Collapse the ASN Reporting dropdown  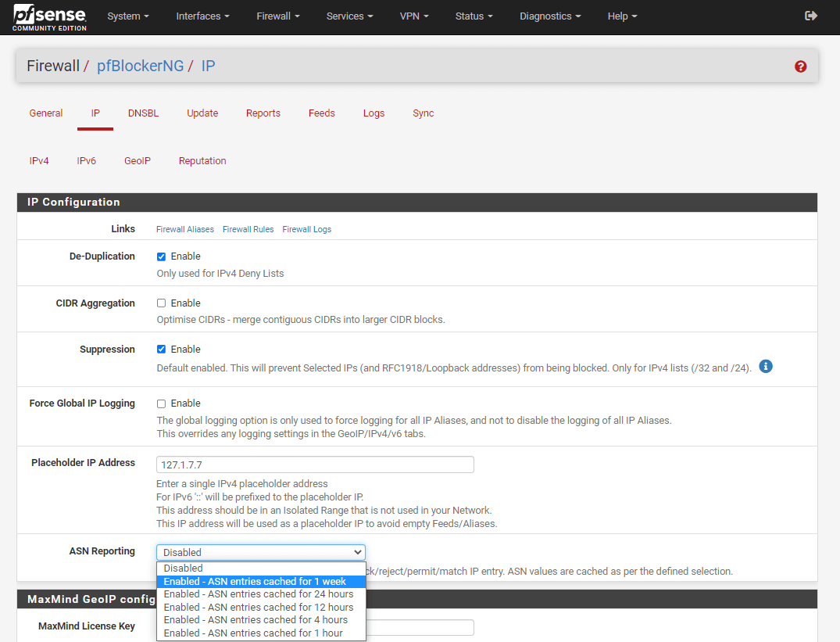(x=260, y=552)
